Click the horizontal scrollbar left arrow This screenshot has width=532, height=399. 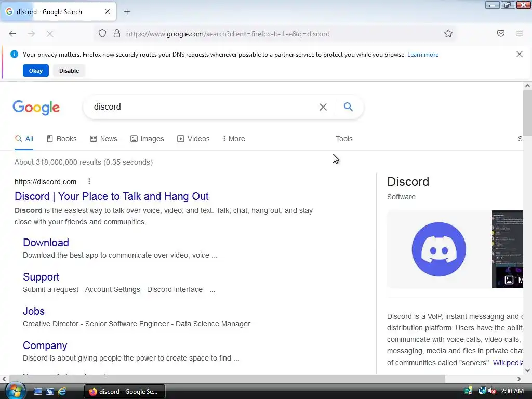pos(4,379)
